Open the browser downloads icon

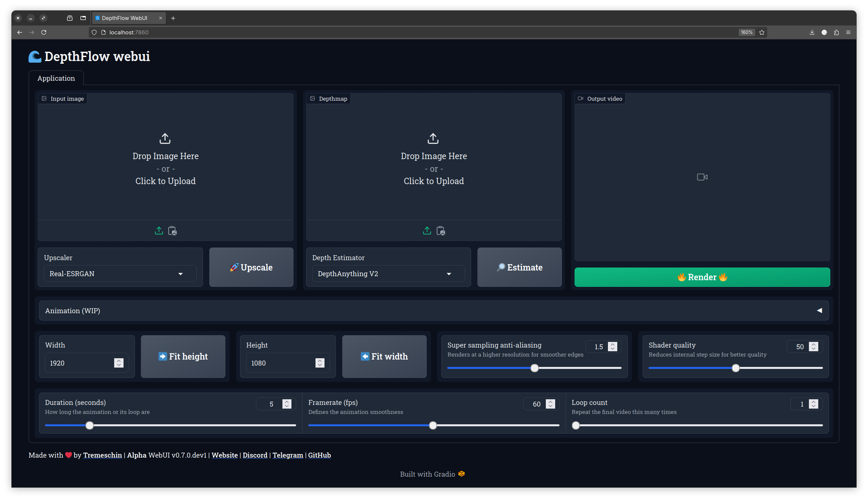[812, 32]
